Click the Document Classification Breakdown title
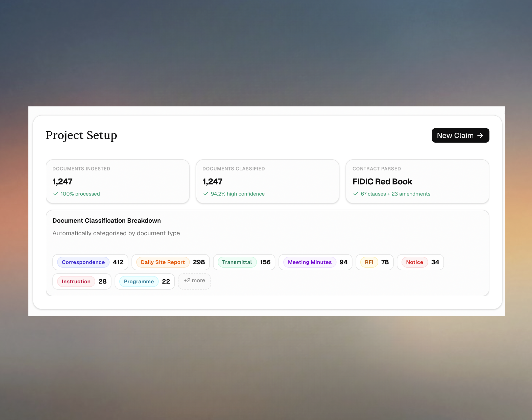 106,221
